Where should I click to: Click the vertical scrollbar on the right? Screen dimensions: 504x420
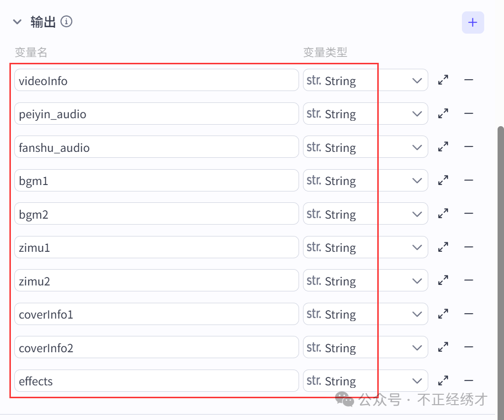501,247
